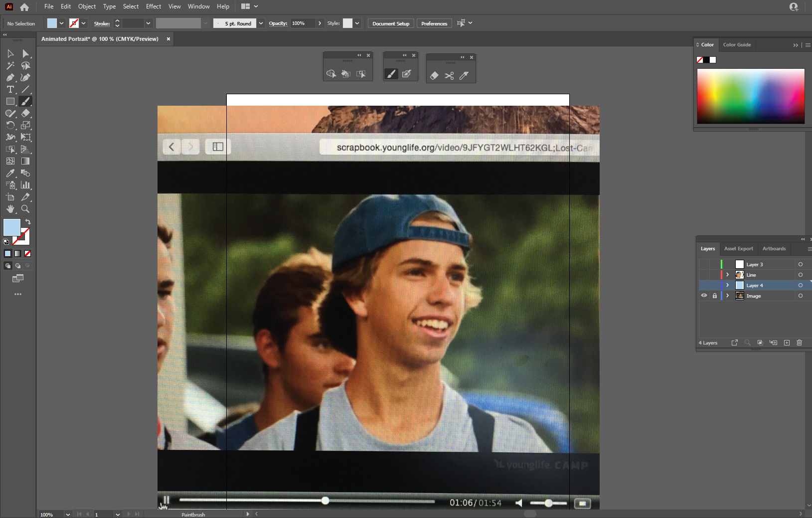This screenshot has height=518, width=812.
Task: Switch to the Artboards tab
Action: (774, 248)
